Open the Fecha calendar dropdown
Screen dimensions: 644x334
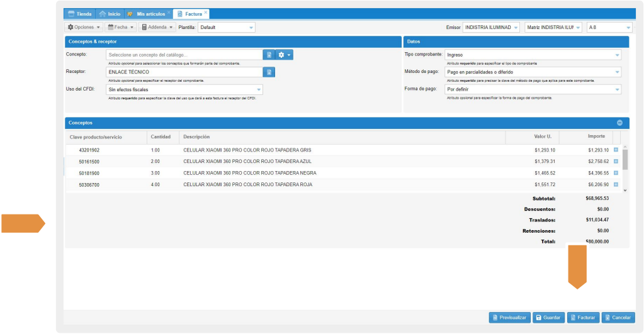[120, 27]
